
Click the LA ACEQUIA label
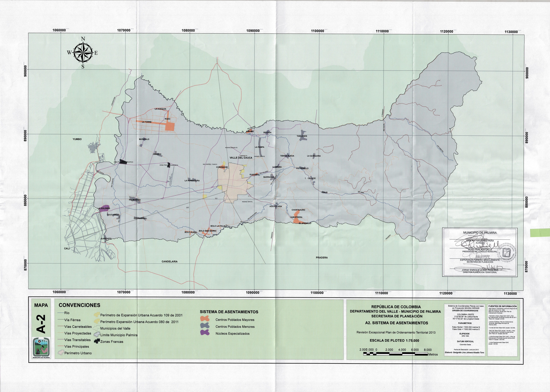[x=161, y=109]
